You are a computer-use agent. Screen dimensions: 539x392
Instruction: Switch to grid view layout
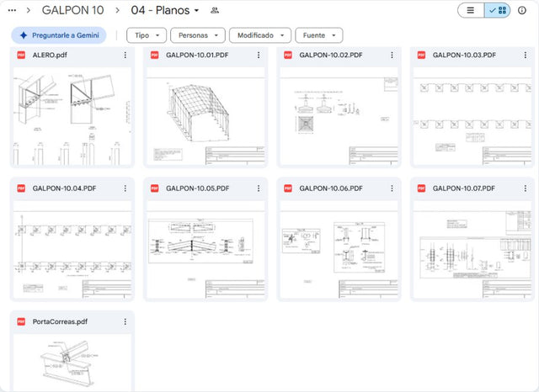498,10
